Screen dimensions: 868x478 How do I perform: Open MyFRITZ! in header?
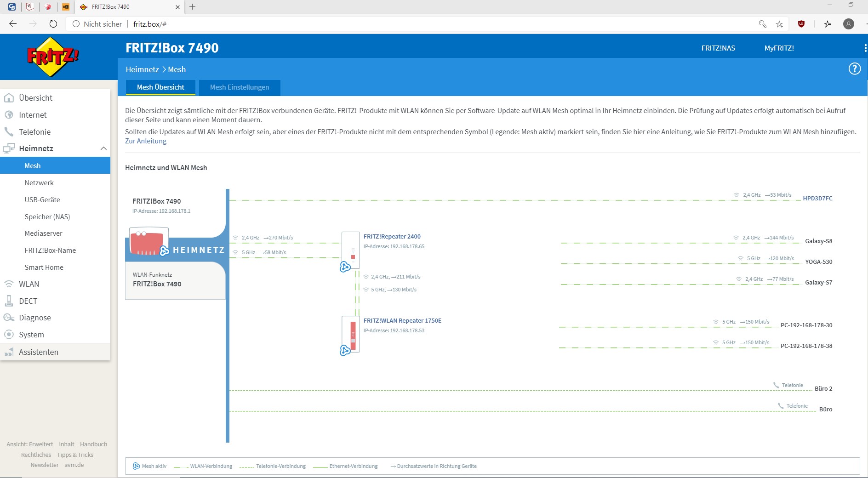(779, 48)
